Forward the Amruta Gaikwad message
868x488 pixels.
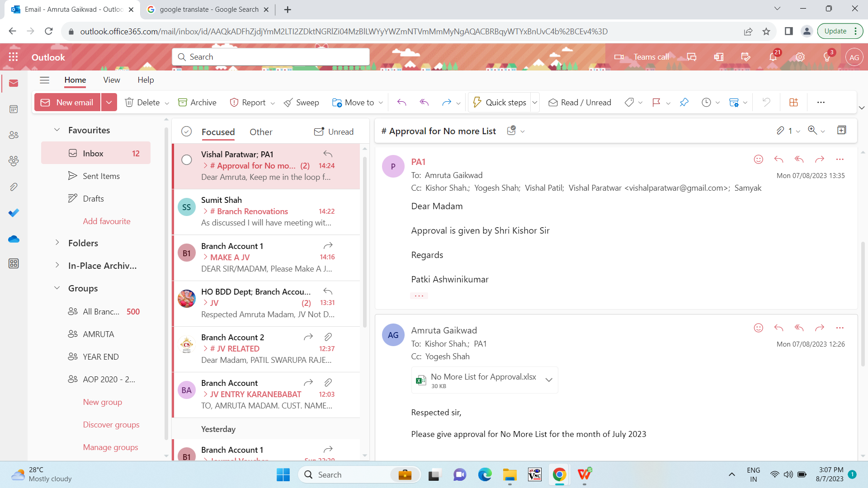[x=820, y=328]
